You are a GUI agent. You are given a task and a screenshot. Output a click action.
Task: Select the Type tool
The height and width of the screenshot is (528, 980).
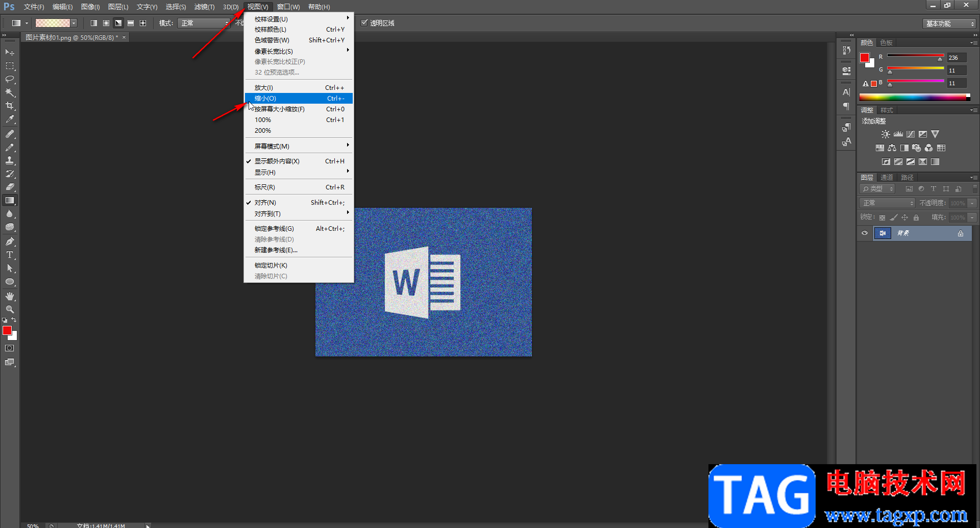pos(10,255)
